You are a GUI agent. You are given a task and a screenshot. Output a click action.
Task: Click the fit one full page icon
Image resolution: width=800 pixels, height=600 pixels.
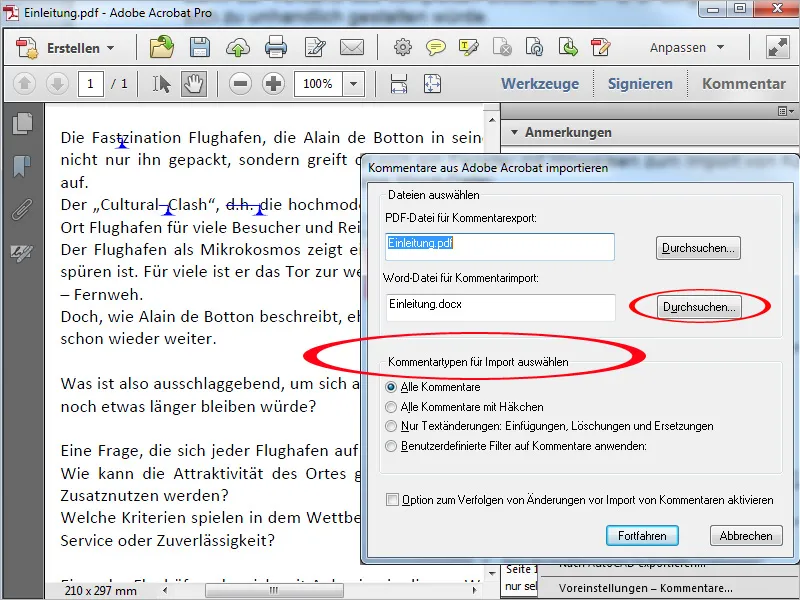point(432,84)
